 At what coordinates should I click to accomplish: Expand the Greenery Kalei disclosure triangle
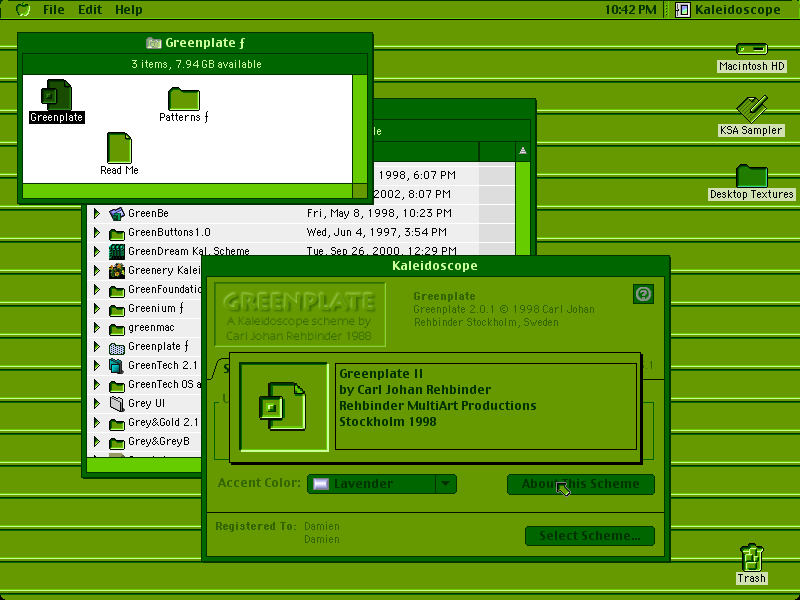pos(96,270)
